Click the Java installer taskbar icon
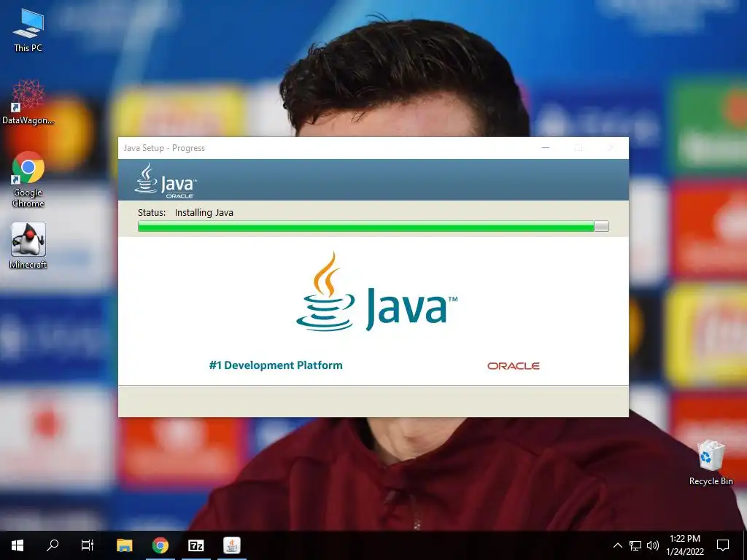Viewport: 747px width, 560px height. (x=232, y=545)
